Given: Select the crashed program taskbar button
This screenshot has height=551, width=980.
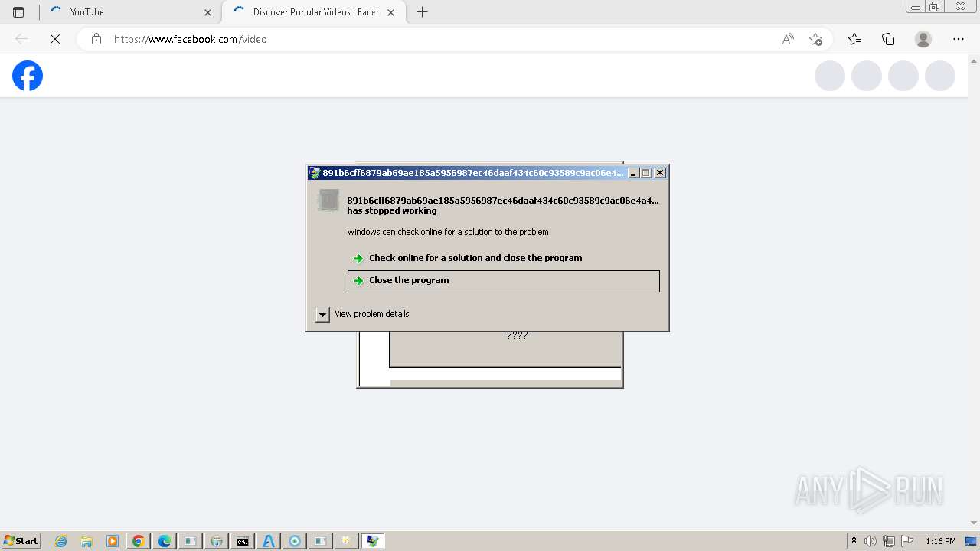Looking at the screenshot, I should (373, 541).
